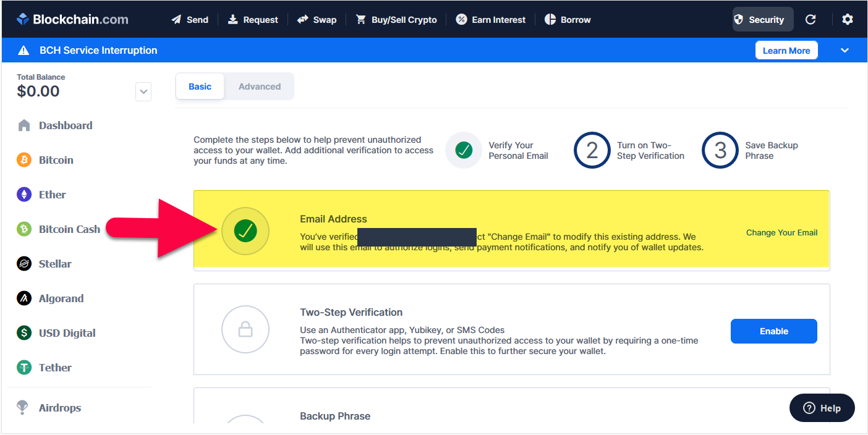The height and width of the screenshot is (435, 868).
Task: Open Earn Interest from the top menu
Action: click(491, 19)
